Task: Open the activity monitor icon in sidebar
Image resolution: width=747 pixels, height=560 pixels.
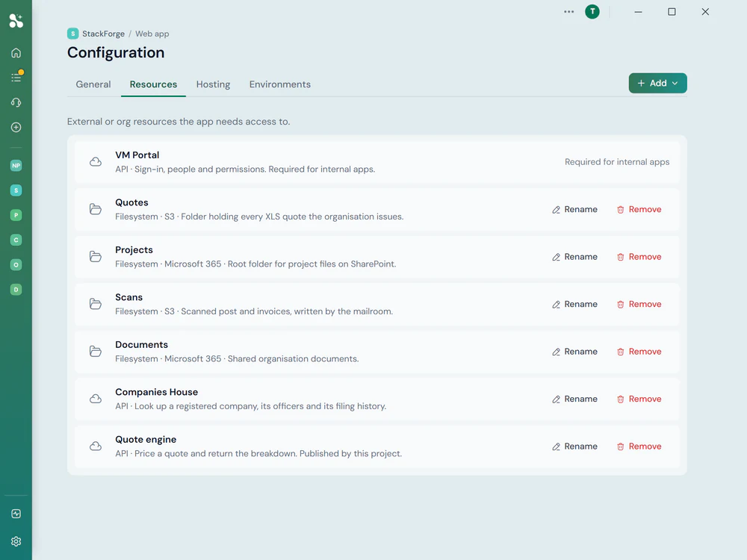Action: pyautogui.click(x=16, y=514)
